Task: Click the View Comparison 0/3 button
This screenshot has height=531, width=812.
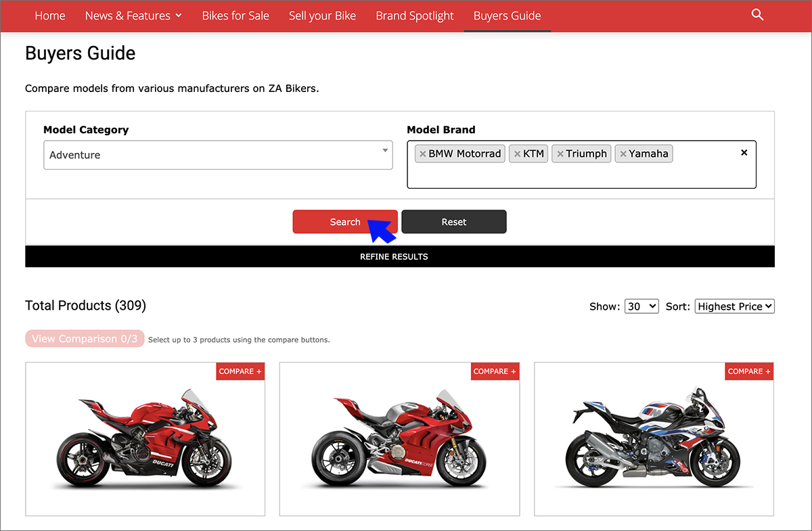Action: (85, 339)
